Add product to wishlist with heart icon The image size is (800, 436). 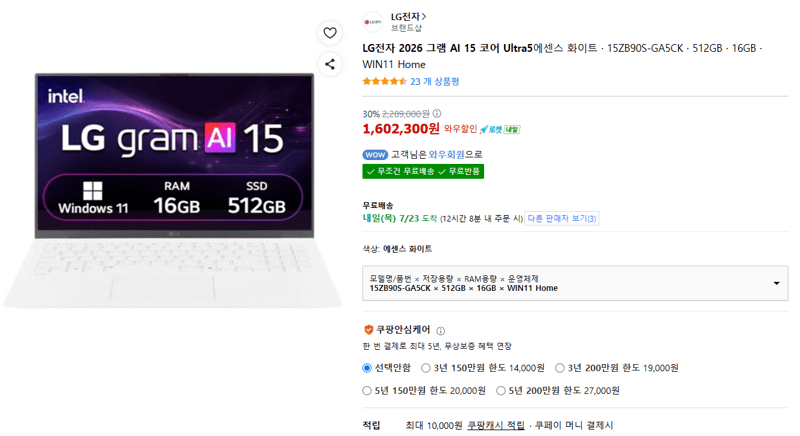click(330, 33)
